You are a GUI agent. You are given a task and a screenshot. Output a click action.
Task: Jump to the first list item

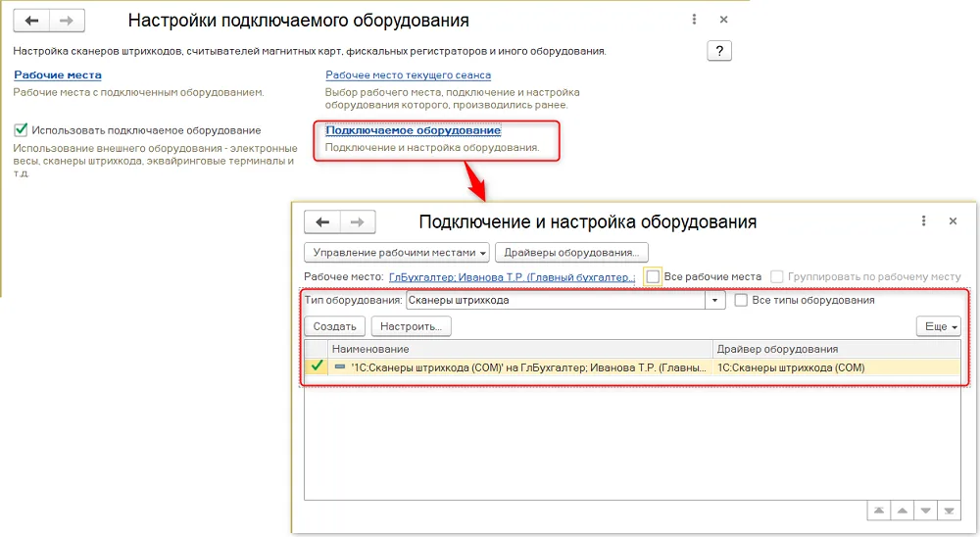point(879,511)
